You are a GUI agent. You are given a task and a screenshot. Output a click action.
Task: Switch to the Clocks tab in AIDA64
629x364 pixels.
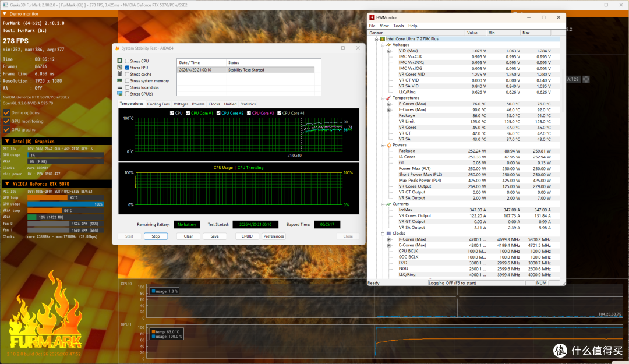[x=214, y=104]
